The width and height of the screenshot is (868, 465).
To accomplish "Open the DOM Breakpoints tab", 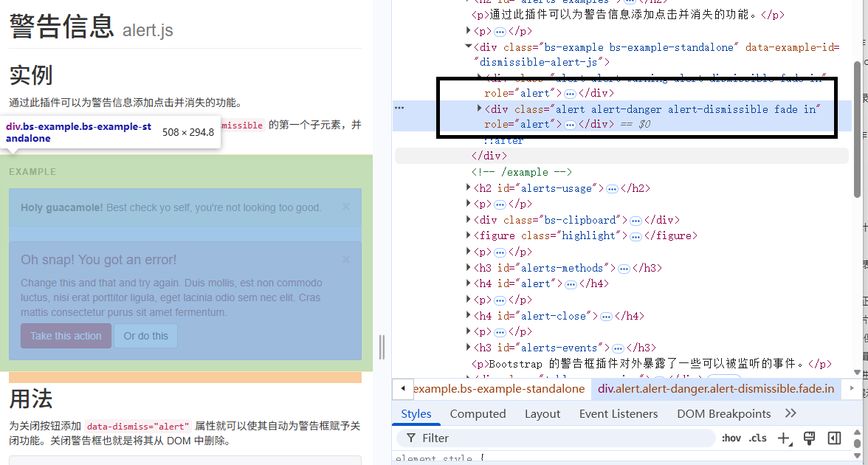I will 723,414.
